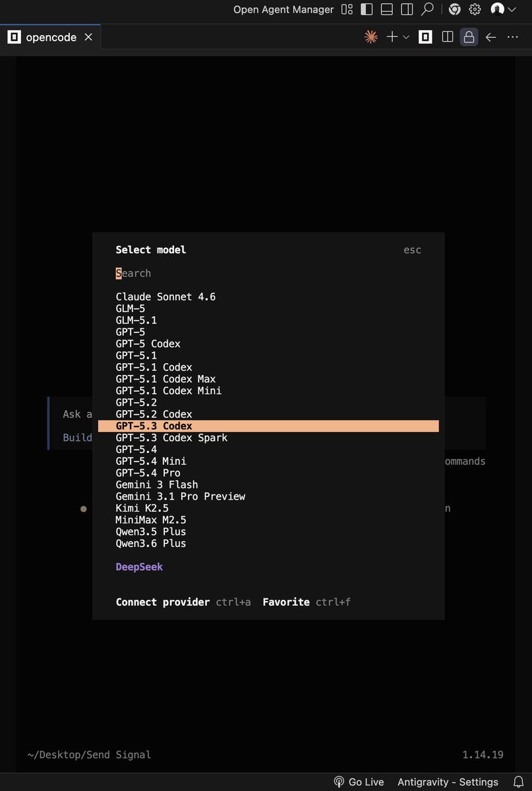Click the plus new terminal icon

pos(392,37)
